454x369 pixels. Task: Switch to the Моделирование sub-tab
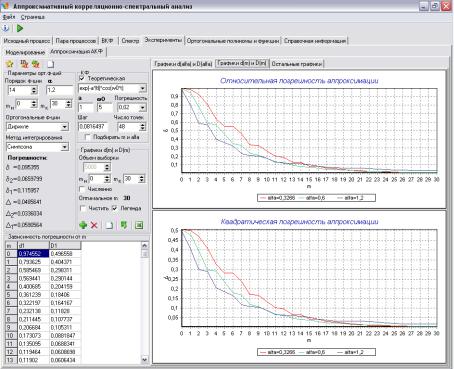coord(25,52)
